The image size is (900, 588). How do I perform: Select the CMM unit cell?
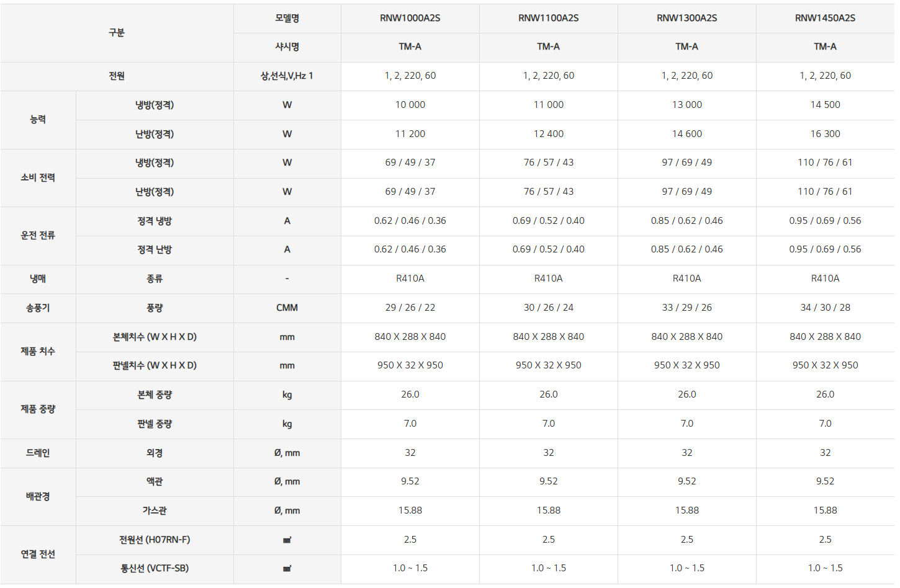click(287, 308)
